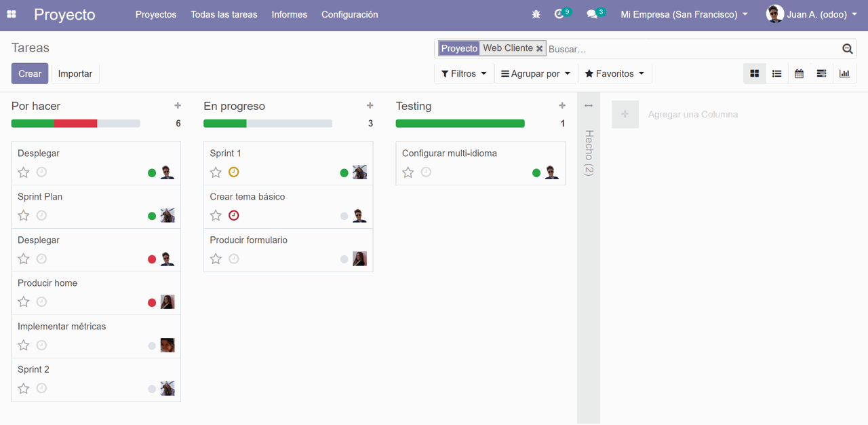Click the Importar button
The image size is (868, 425).
coord(75,73)
